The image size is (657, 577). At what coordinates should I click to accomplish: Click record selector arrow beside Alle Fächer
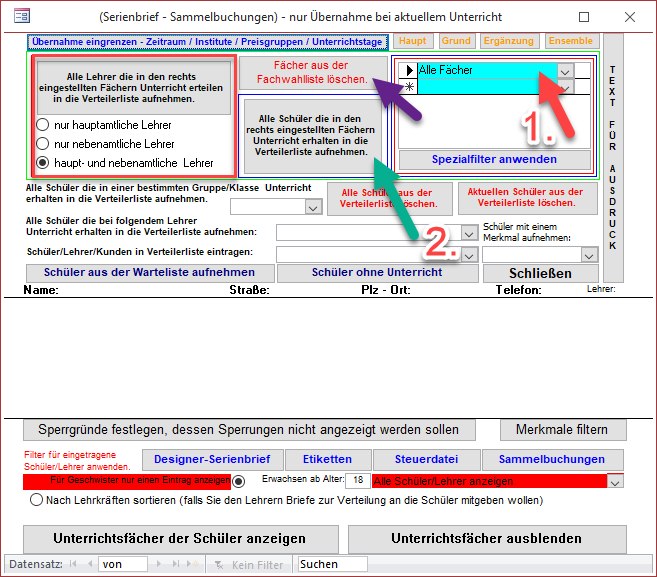408,71
